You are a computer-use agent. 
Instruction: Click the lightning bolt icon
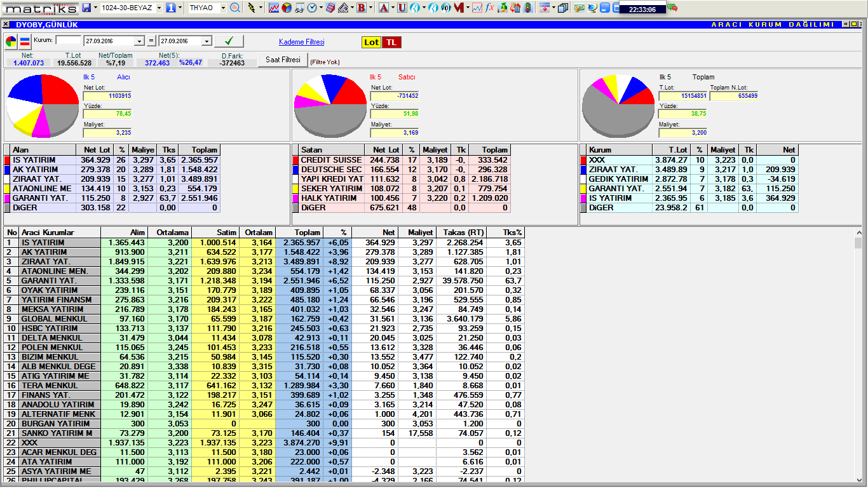click(251, 8)
